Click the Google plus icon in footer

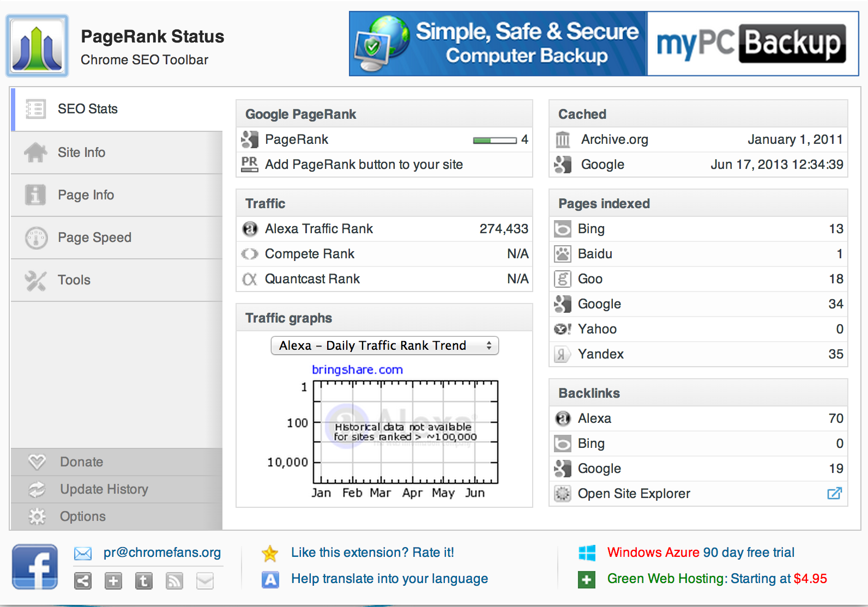coord(113,581)
